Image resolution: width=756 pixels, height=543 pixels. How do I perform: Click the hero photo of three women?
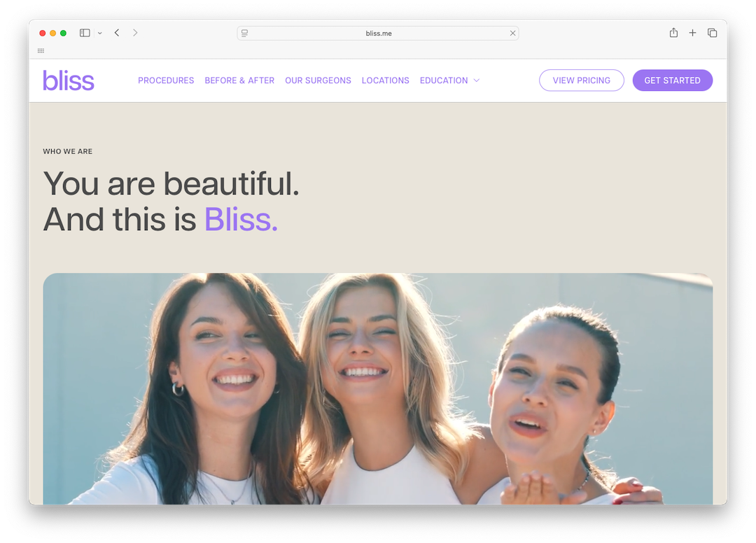(378, 389)
